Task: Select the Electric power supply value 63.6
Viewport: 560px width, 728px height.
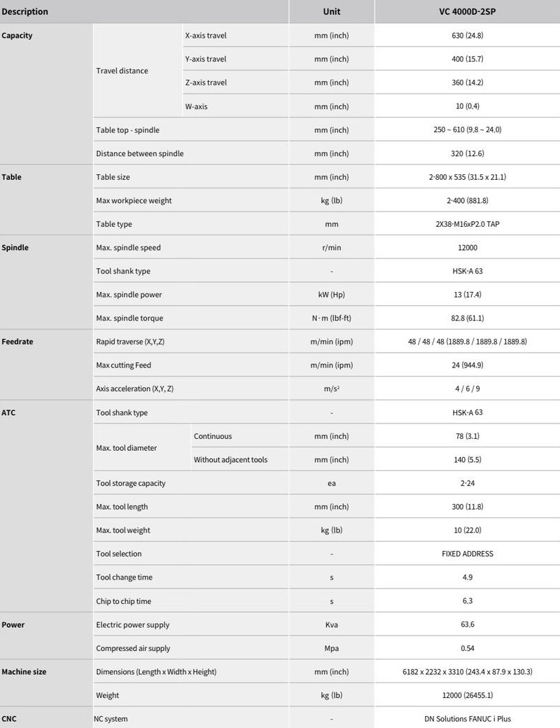Action: pos(467,624)
